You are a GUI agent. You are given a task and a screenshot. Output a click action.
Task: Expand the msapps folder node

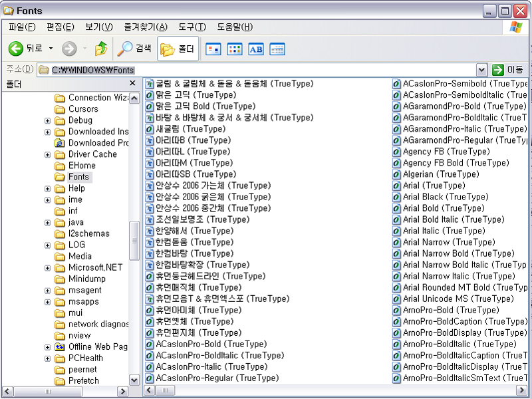tap(47, 302)
